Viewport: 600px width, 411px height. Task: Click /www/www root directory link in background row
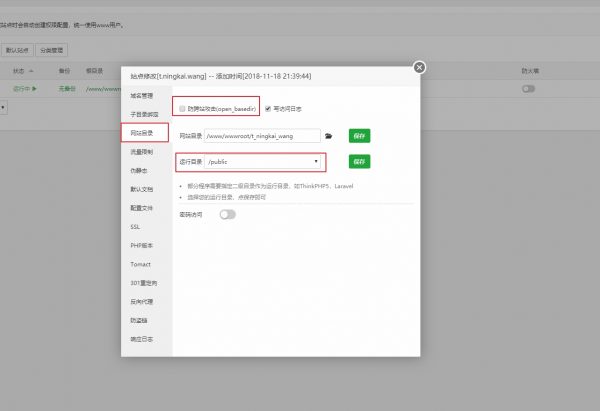(x=103, y=89)
